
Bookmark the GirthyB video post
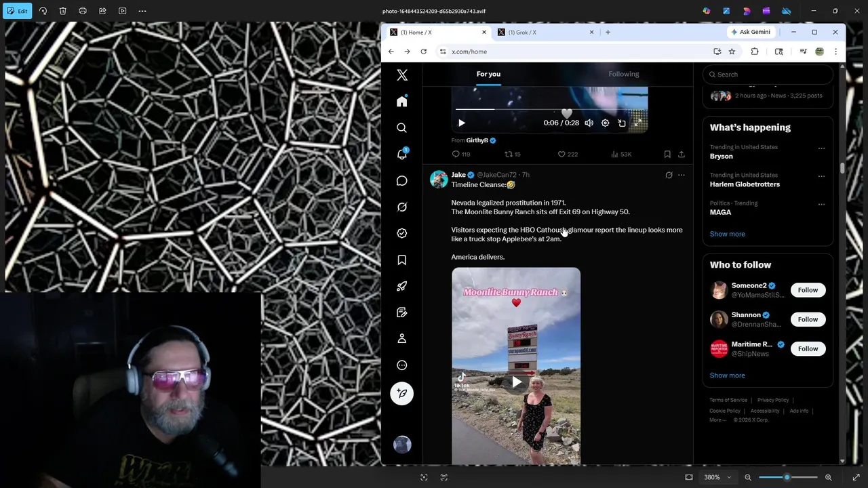coord(667,155)
